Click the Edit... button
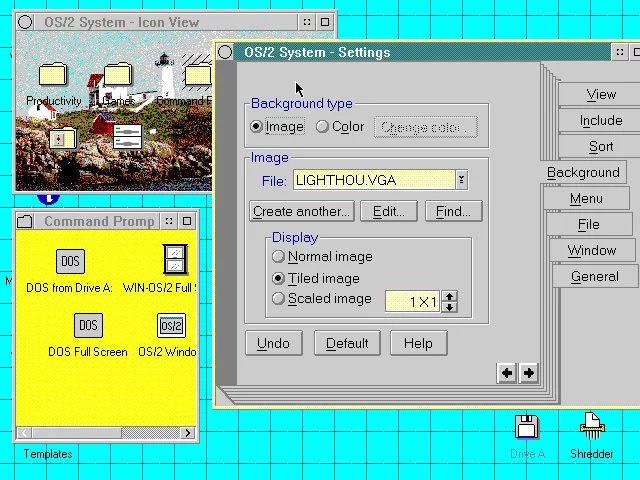 [389, 211]
